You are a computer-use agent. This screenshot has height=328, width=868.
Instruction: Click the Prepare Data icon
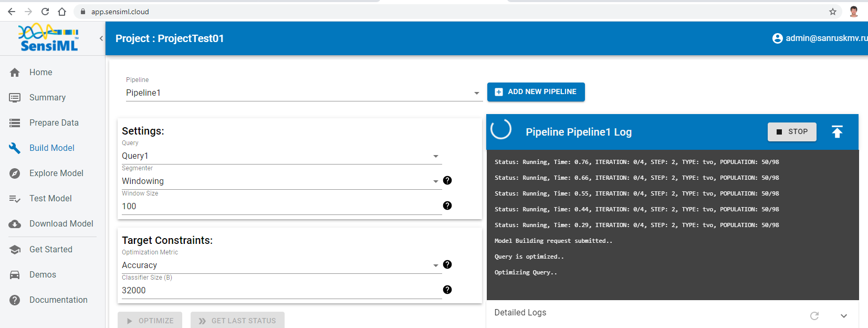(15, 123)
